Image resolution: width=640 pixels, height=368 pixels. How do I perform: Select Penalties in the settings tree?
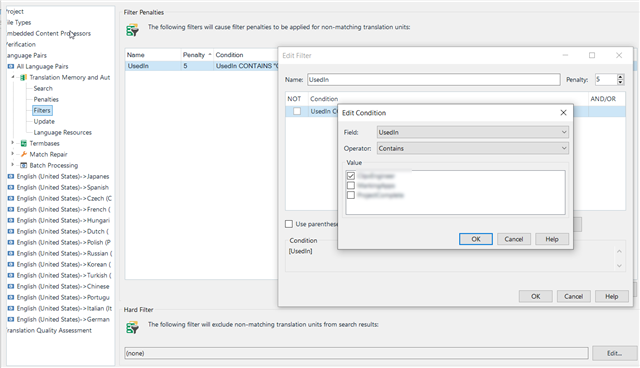pos(46,99)
